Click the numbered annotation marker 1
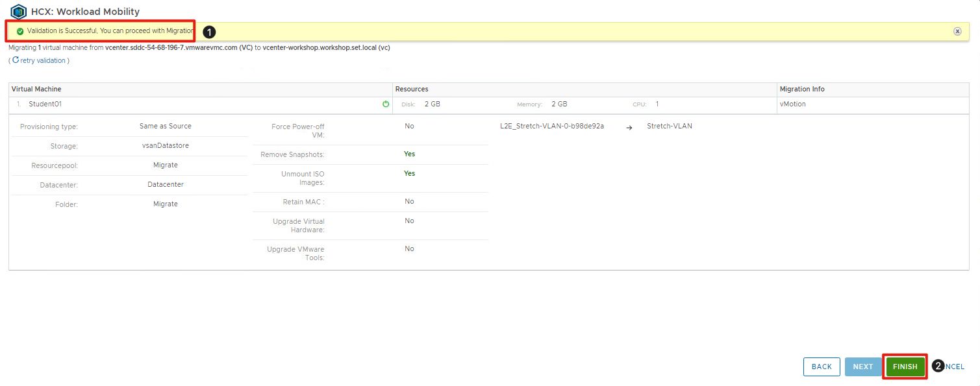The image size is (980, 386). (209, 31)
